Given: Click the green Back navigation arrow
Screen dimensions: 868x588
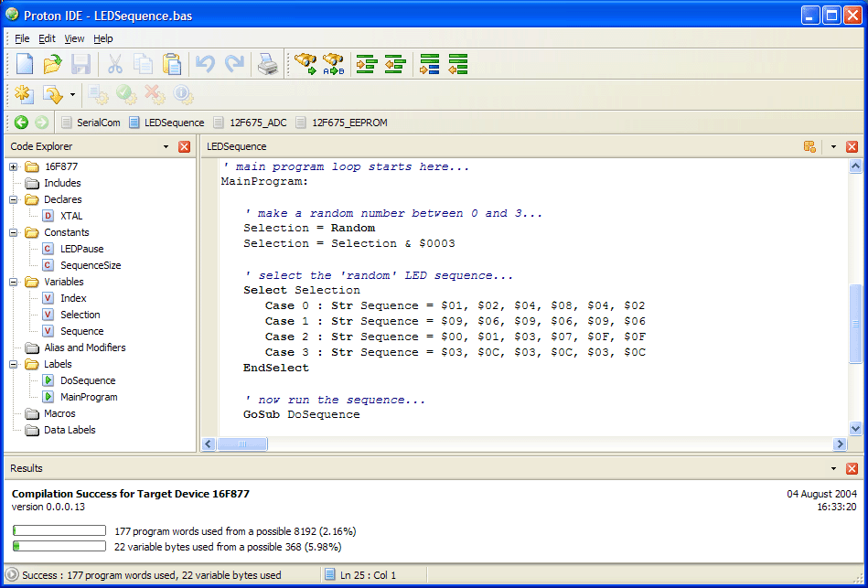Looking at the screenshot, I should pyautogui.click(x=20, y=122).
